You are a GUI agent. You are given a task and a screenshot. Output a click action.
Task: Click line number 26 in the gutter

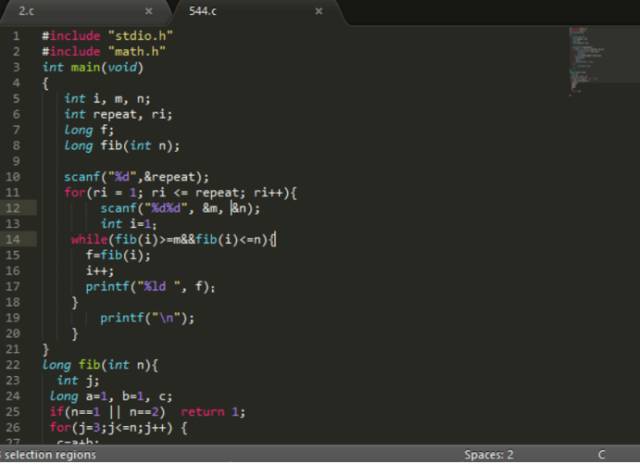13,427
